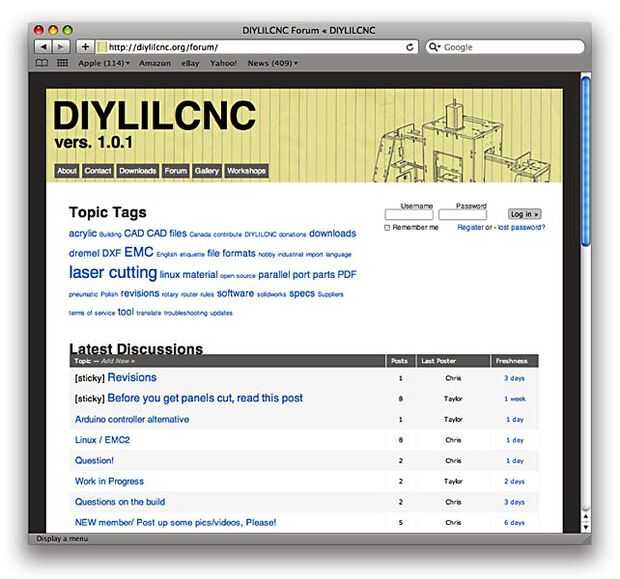Click the '1 week' freshness link
The image size is (620, 579).
click(515, 399)
